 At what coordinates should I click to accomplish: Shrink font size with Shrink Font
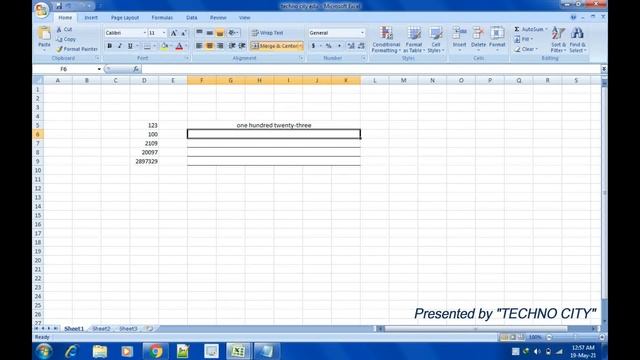click(184, 33)
